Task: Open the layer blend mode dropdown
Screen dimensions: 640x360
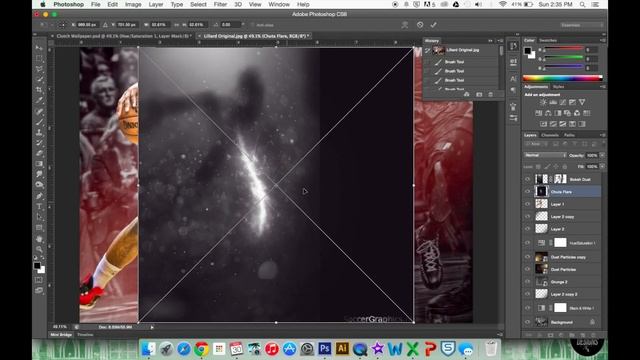Action: tap(545, 155)
